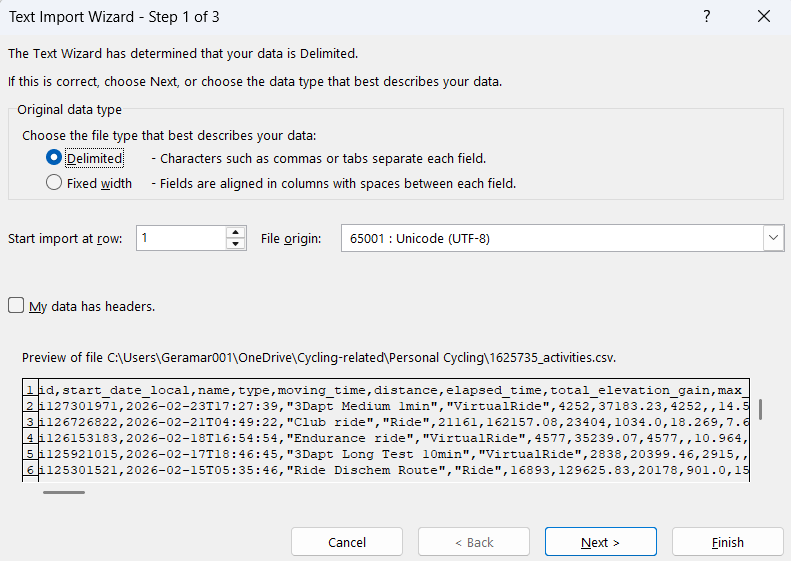The width and height of the screenshot is (791, 561).
Task: Select the Delimited radio button
Action: point(54,158)
